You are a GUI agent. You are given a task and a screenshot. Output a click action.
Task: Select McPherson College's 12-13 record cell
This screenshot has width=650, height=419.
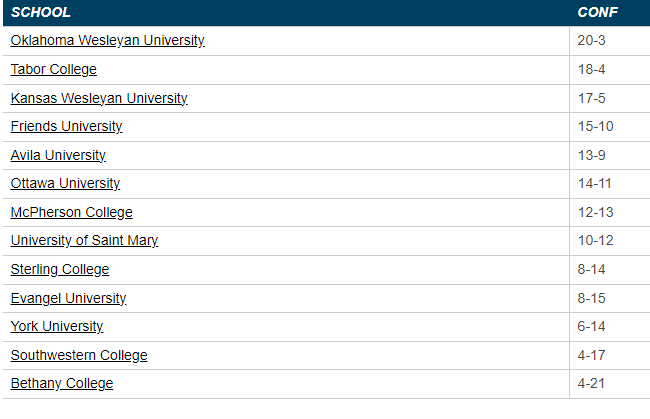coord(596,212)
